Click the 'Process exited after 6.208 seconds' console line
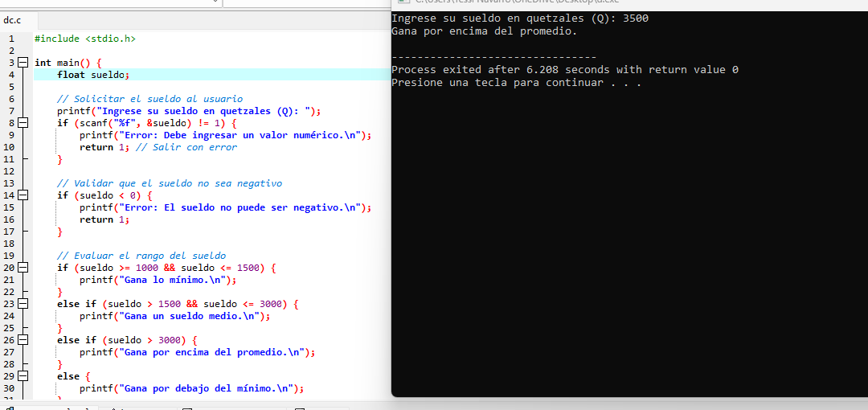The image size is (868, 410). click(564, 70)
